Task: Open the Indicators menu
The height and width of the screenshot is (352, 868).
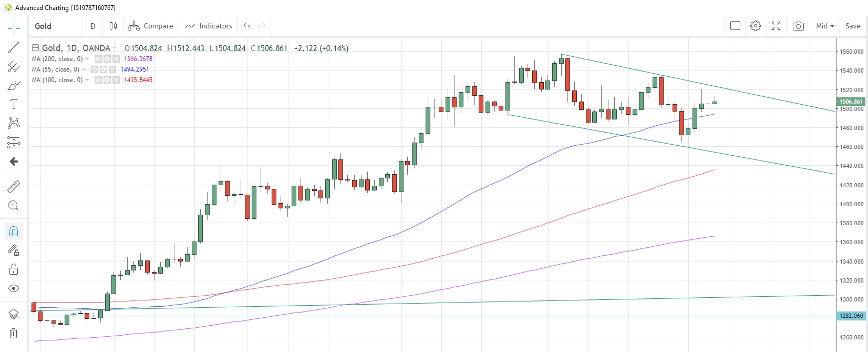Action: click(209, 26)
